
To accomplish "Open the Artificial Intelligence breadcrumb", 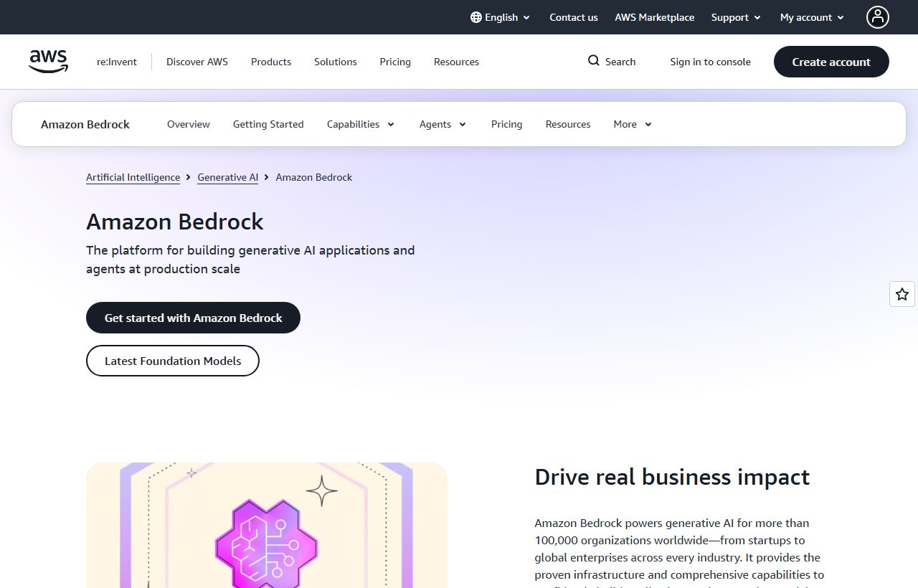I will coord(133,177).
